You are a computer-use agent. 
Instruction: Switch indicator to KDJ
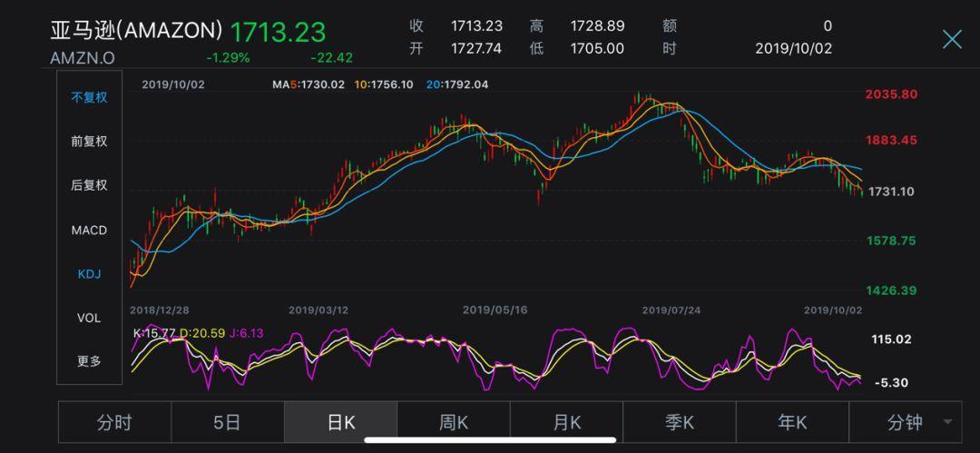pos(89,273)
